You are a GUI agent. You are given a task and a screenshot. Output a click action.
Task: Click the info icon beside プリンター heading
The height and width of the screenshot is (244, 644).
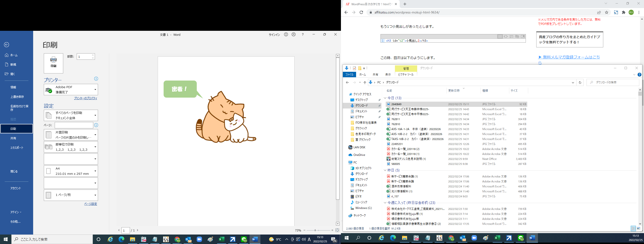[96, 79]
